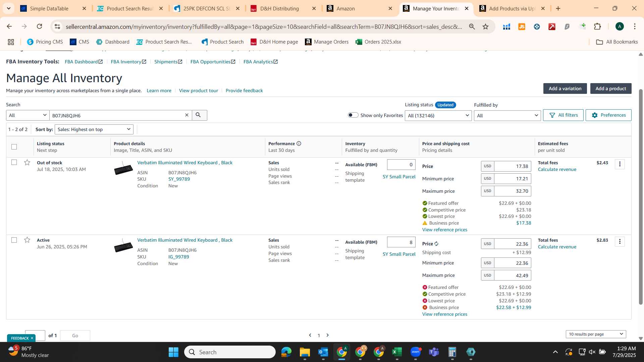Open View reference prices for SY_99789

444,230
